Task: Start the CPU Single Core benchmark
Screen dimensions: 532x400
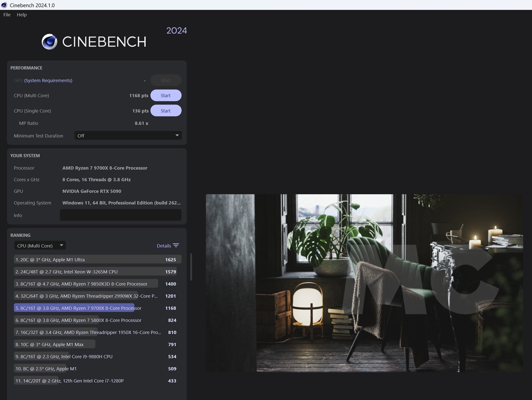Action: 165,111
